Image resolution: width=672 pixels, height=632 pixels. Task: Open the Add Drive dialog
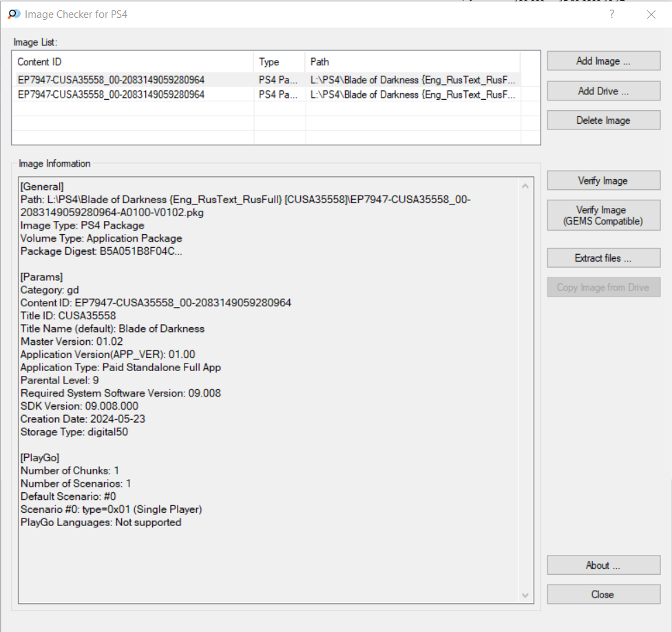(x=603, y=91)
